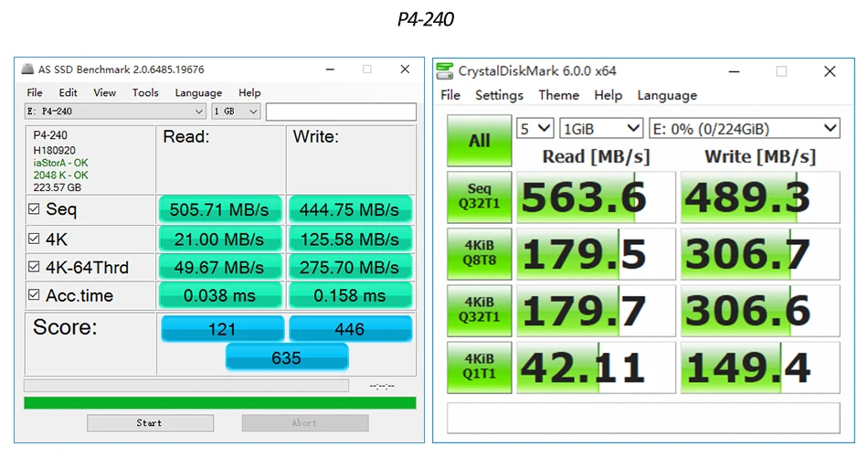Click the 2048 K - OK alignment status
The height and width of the screenshot is (457, 868).
(60, 175)
